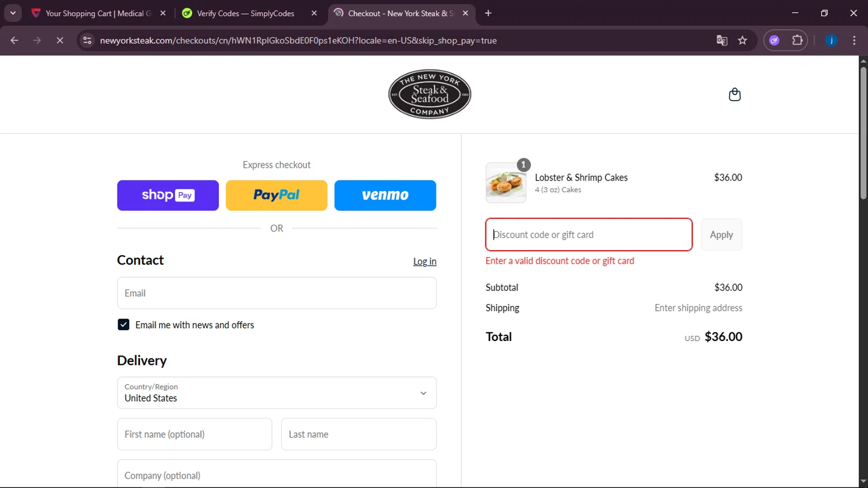This screenshot has height=488, width=868.
Task: Open the tab search dropdown arrow
Action: tap(13, 13)
